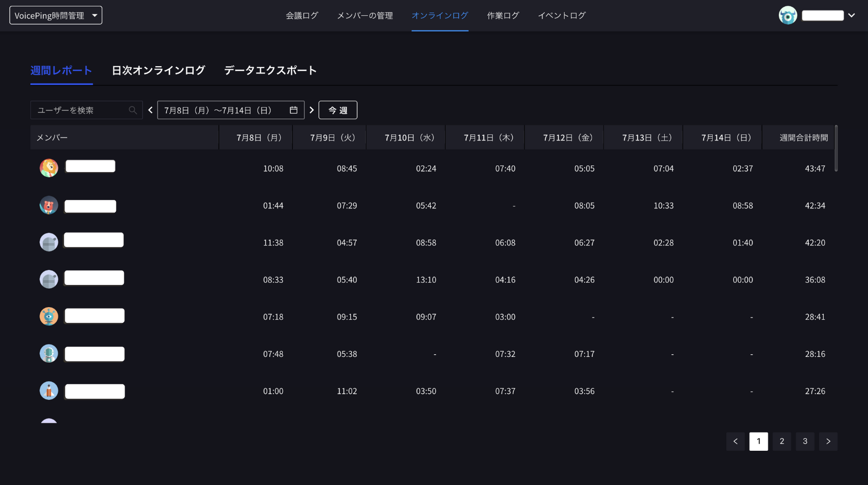Switch to the 日次オンラインログ tab
Screen dimensions: 868x485
point(158,70)
